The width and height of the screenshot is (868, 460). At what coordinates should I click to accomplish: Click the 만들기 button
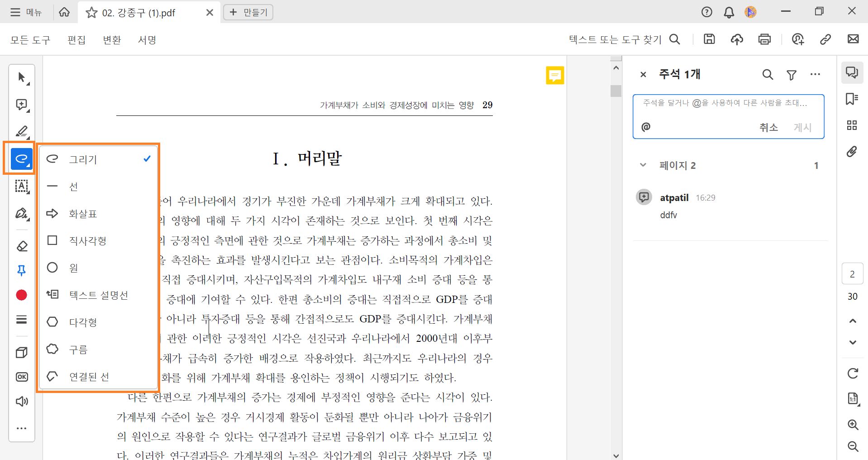(248, 12)
